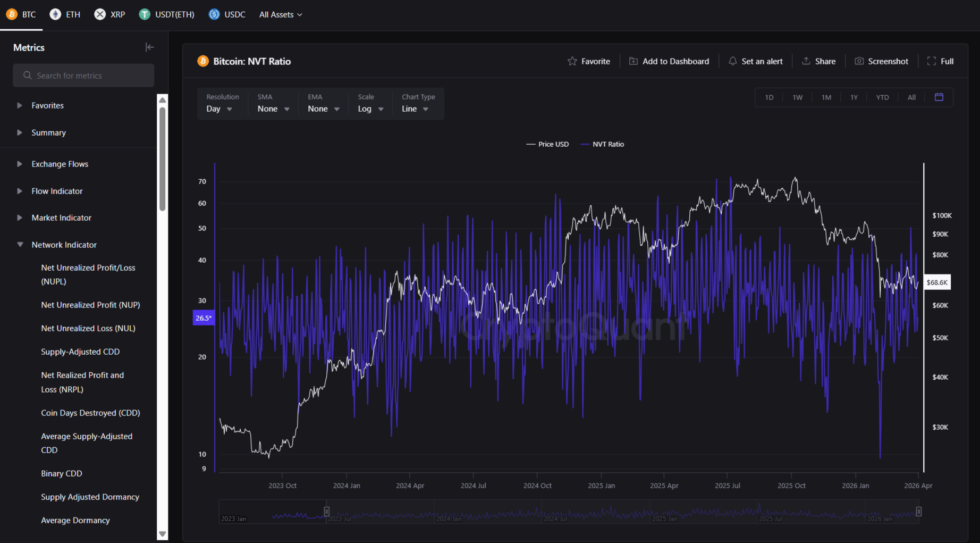Screen dimensions: 980x543
Task: Open the Resolution Day dropdown
Action: point(219,108)
